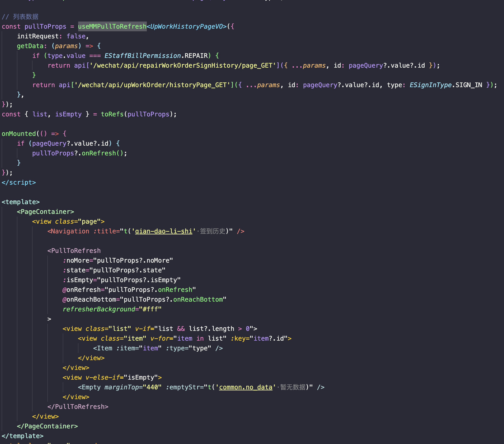Click the SIGN_IN enum member

coord(469,85)
